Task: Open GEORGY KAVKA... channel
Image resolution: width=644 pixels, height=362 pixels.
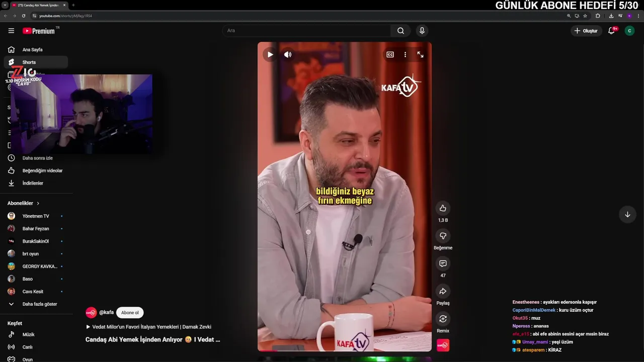Action: (x=36, y=266)
